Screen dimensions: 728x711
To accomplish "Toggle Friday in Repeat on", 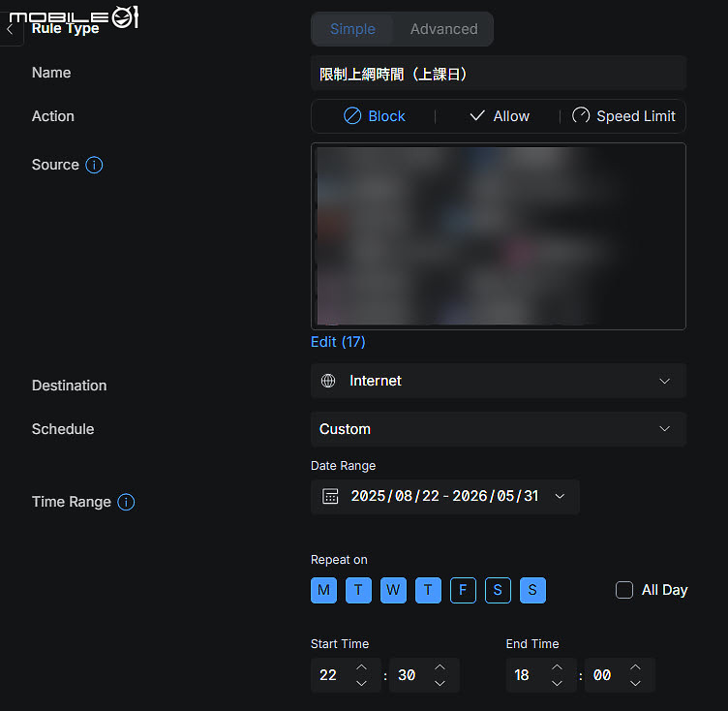I will [463, 590].
